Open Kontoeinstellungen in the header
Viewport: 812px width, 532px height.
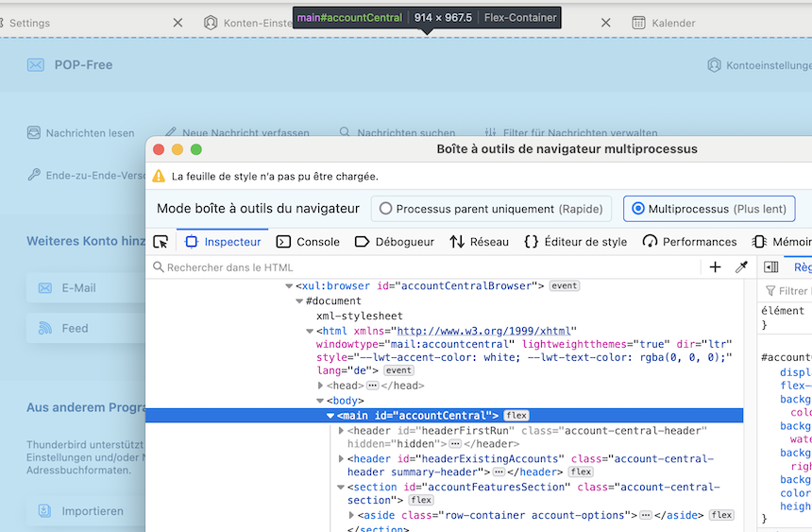pos(758,65)
